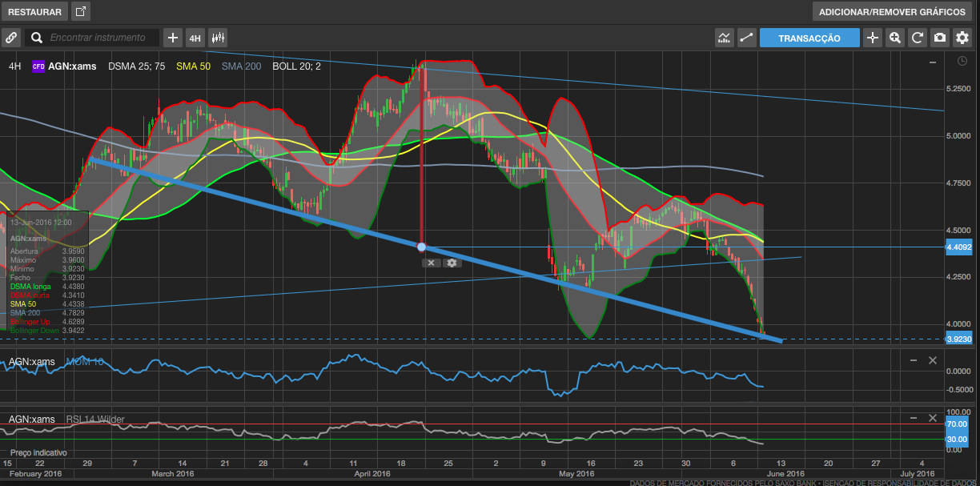This screenshot has width=980, height=486.
Task: Open settings gear for the selected trend line
Action: coord(452,263)
